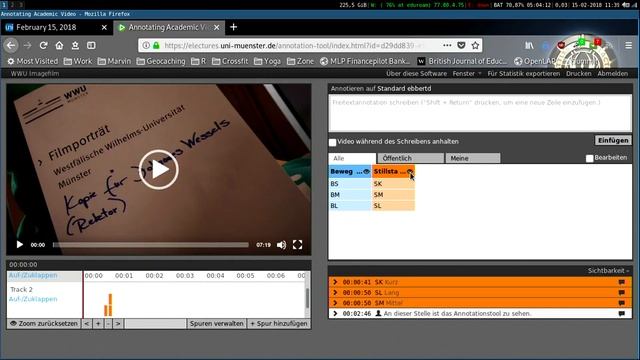Open the Geocaching bookmarks folder

161,61
